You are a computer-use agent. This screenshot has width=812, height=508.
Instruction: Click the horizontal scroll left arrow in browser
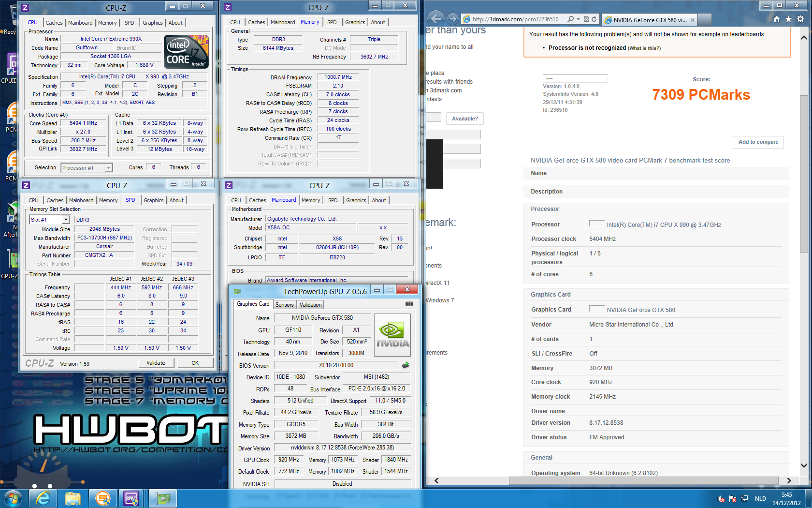436,480
